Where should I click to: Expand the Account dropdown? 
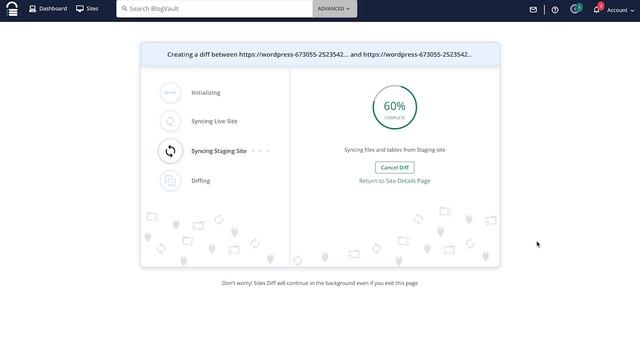click(x=620, y=10)
